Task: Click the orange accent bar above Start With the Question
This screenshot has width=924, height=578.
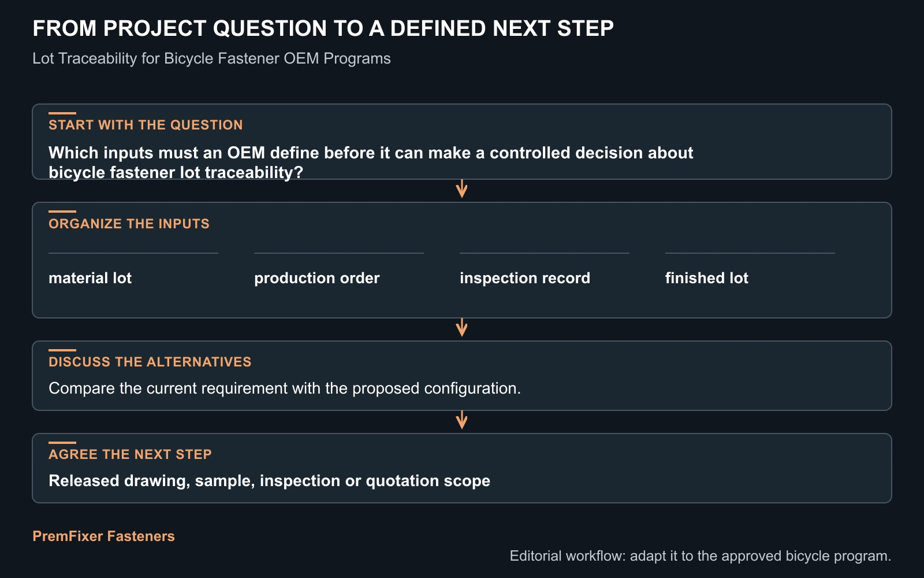Action: point(62,113)
